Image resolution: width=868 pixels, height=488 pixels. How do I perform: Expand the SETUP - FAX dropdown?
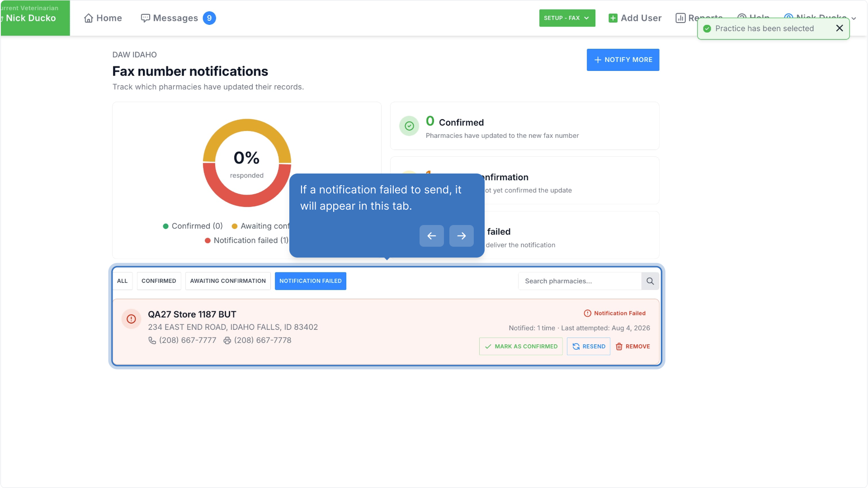[567, 18]
